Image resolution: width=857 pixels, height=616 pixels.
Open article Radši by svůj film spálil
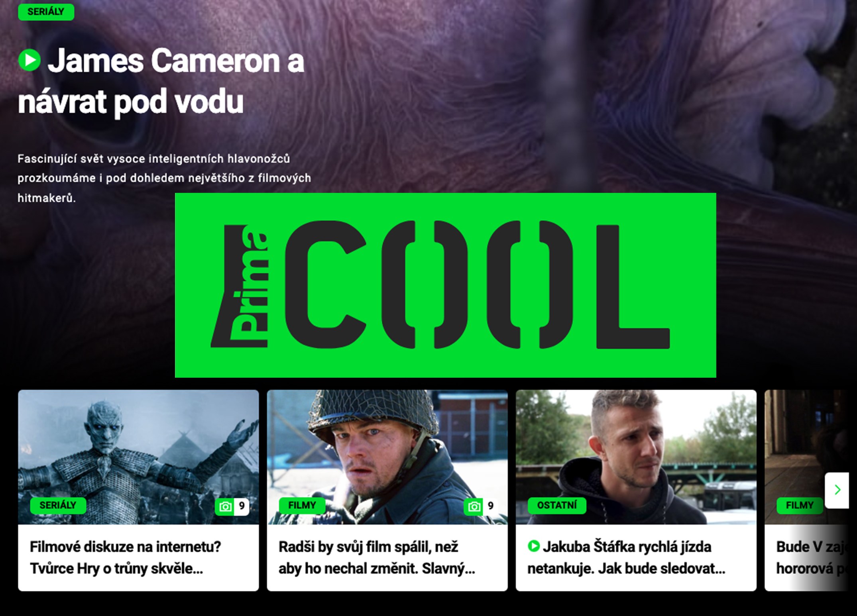coord(377,557)
